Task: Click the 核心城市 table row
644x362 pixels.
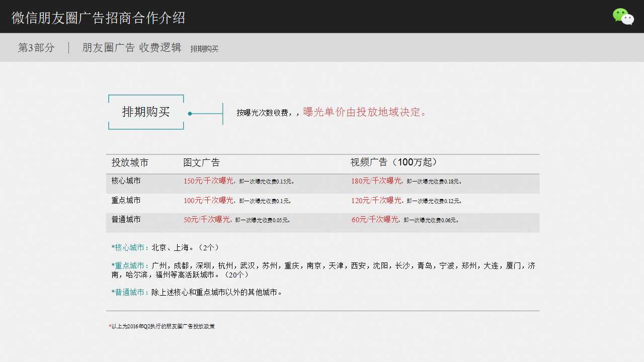Action: pos(125,181)
